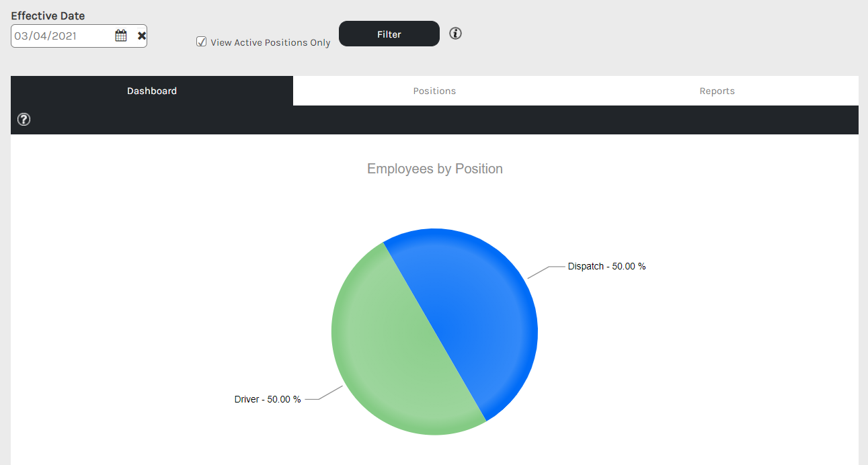Focus the Effective Date input field
Image resolution: width=868 pixels, height=465 pixels.
62,36
